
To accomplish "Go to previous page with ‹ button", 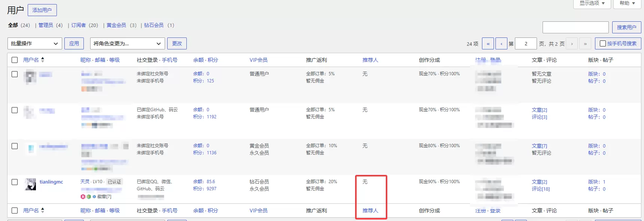I will [501, 43].
